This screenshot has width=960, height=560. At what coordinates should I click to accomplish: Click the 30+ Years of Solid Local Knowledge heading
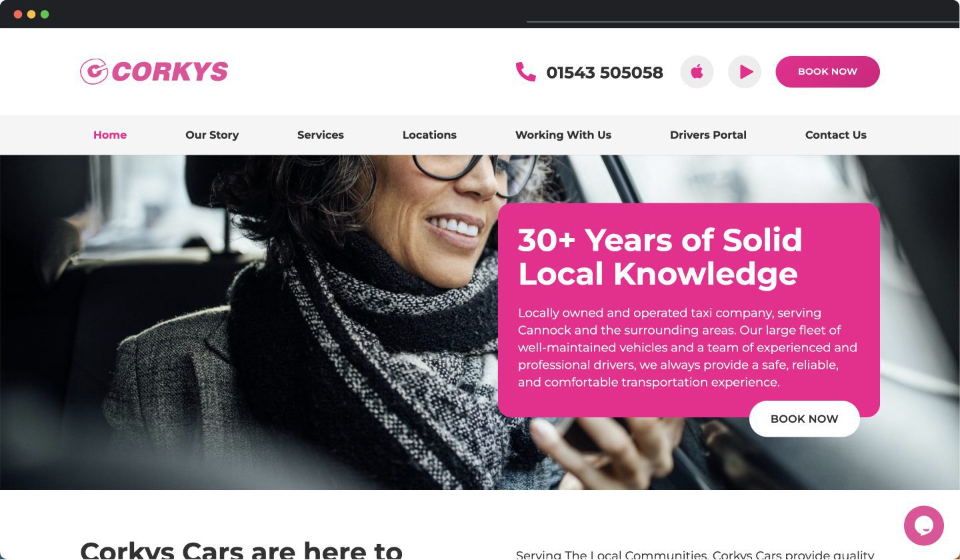pyautogui.click(x=660, y=257)
